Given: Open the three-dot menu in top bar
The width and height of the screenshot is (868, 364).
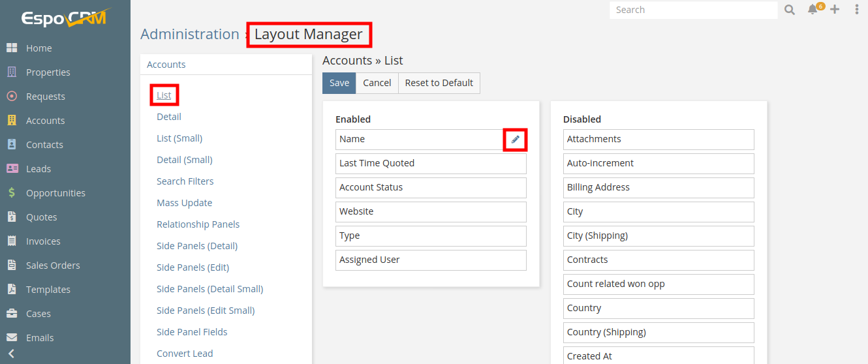Looking at the screenshot, I should (857, 10).
